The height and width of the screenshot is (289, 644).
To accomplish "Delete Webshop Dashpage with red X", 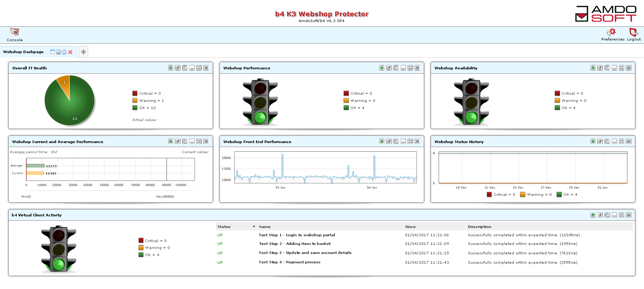I will tap(70, 52).
